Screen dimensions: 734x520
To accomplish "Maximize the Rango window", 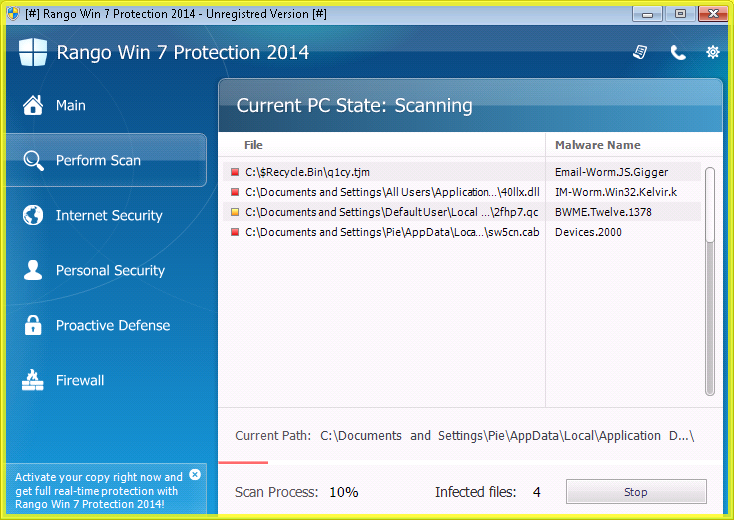I will tap(680, 14).
